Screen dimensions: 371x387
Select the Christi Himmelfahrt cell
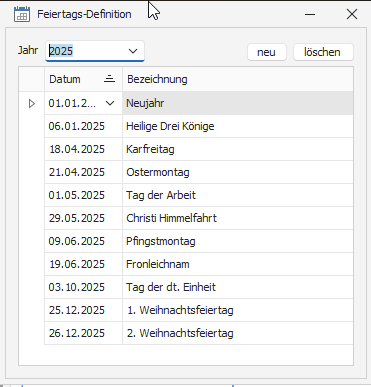tap(238, 218)
